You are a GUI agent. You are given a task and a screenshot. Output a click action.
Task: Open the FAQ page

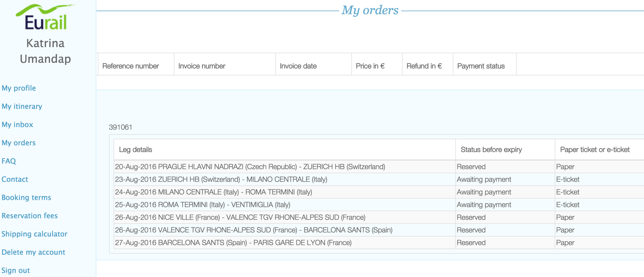tap(9, 161)
